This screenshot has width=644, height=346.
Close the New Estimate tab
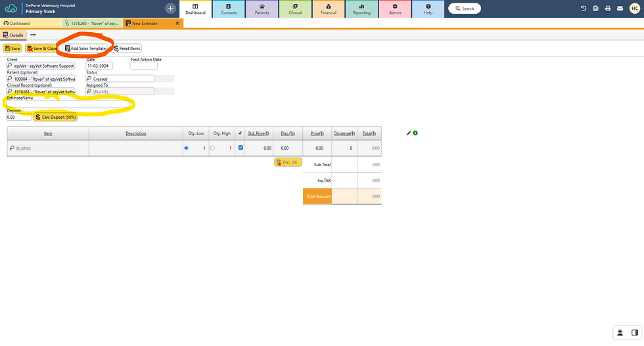177,24
